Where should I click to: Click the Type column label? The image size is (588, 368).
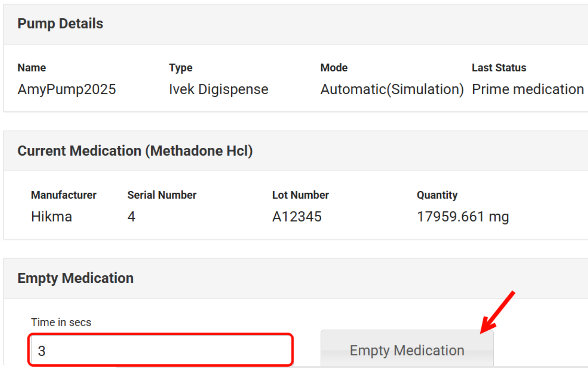[x=180, y=68]
